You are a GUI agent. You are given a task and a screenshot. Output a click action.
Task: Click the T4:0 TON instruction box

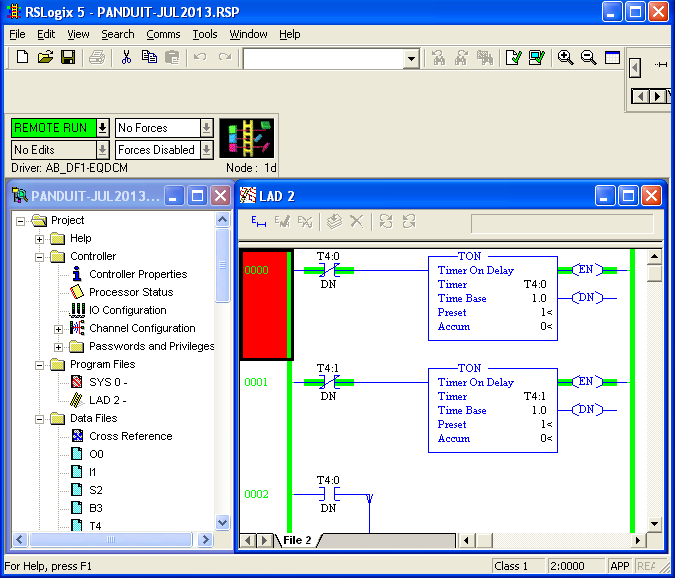[x=492, y=298]
